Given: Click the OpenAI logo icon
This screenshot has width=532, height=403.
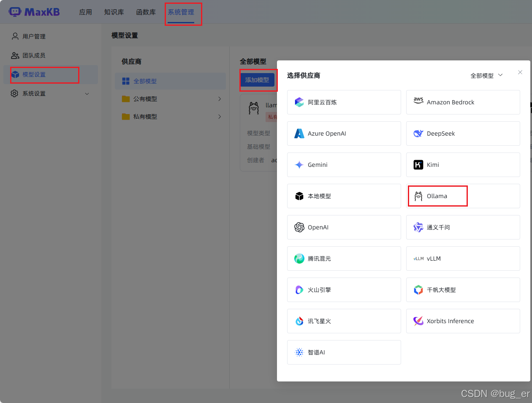Looking at the screenshot, I should pyautogui.click(x=299, y=227).
